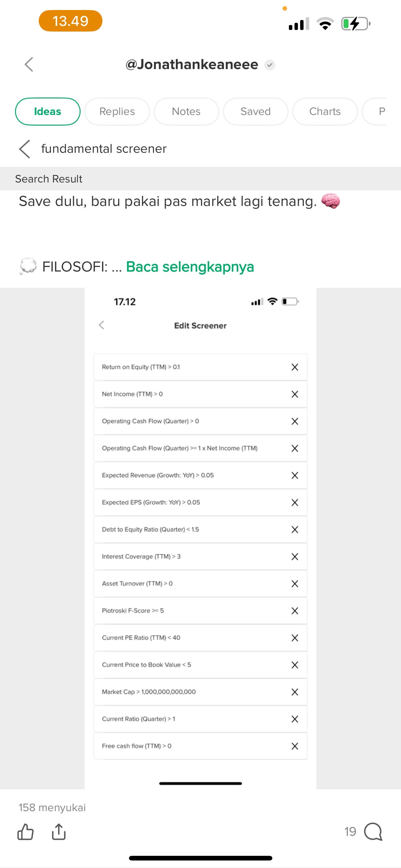Select the Ideas tab
The height and width of the screenshot is (868, 401).
click(47, 112)
